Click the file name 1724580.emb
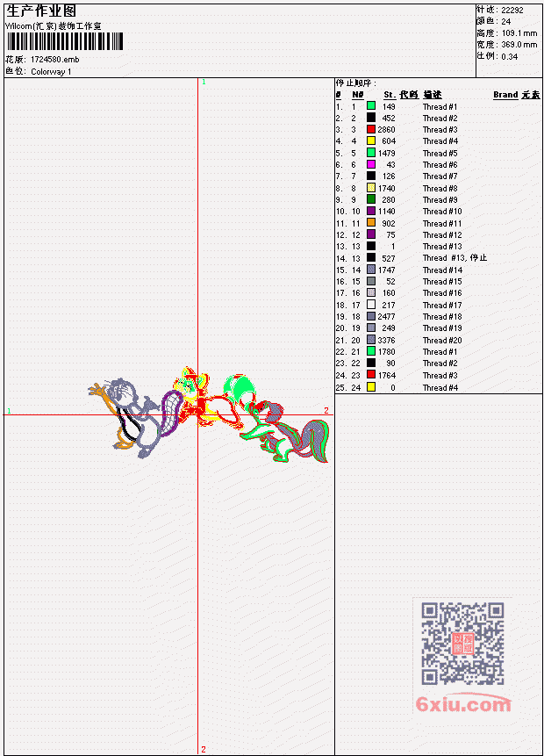544x756 pixels. click(x=55, y=60)
